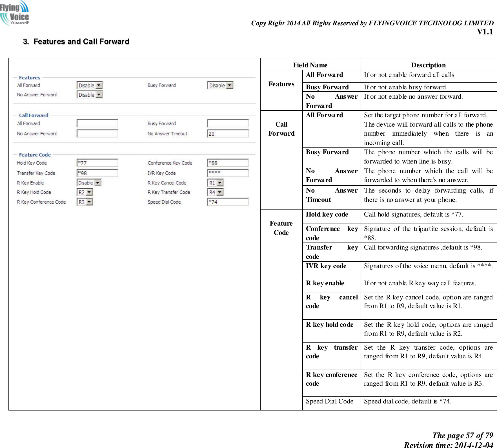Click the 'R Key Conference Code' form label

click(x=41, y=202)
